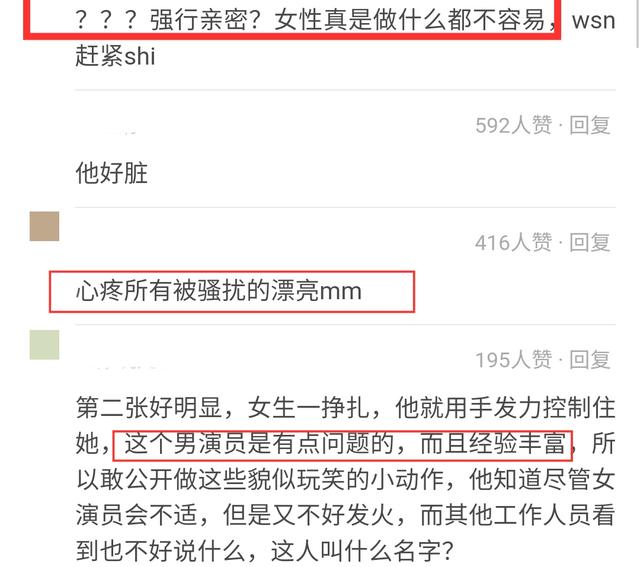Reply to the 195-likes comment via 回复
Viewport: 640px width, 567px height.
pyautogui.click(x=590, y=360)
